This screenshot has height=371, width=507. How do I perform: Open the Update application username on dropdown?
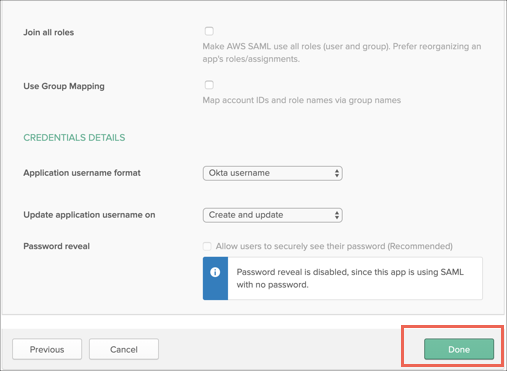[272, 215]
